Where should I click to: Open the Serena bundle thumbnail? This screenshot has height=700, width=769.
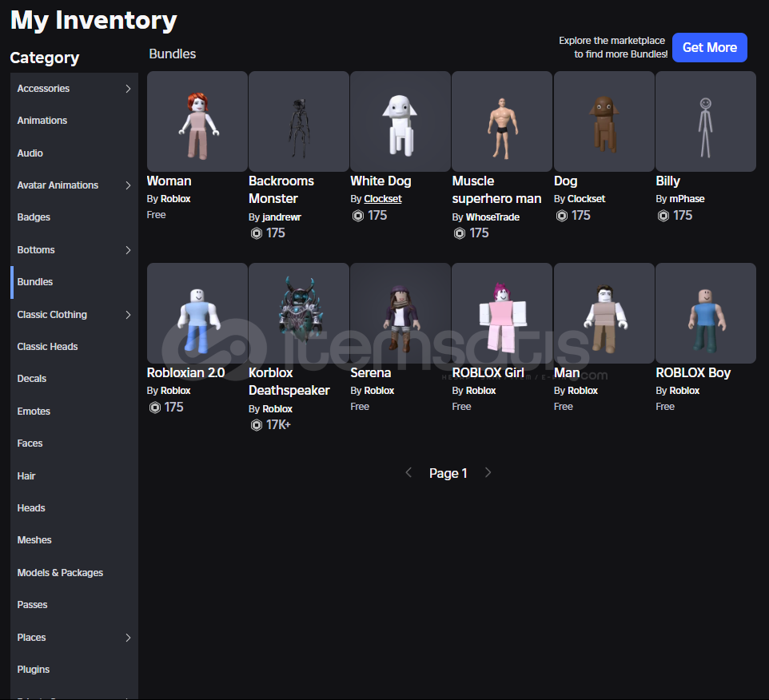point(400,313)
